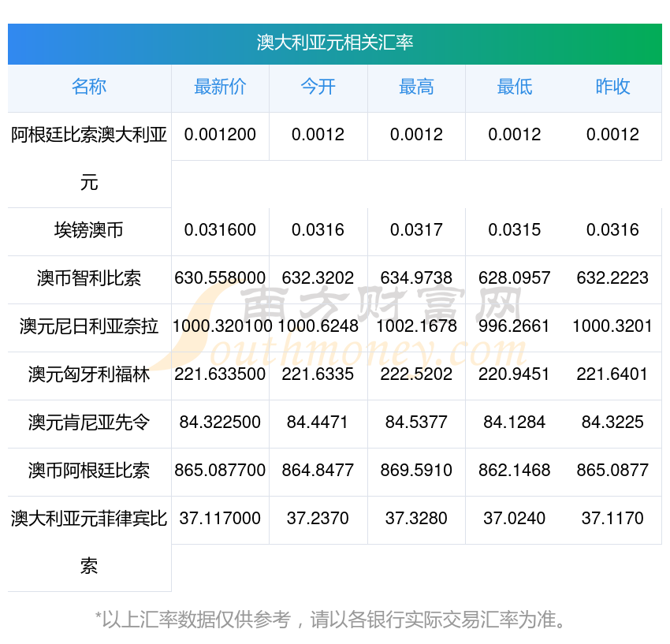
Task: Click the 0.0317 highest value
Action: 416,230
